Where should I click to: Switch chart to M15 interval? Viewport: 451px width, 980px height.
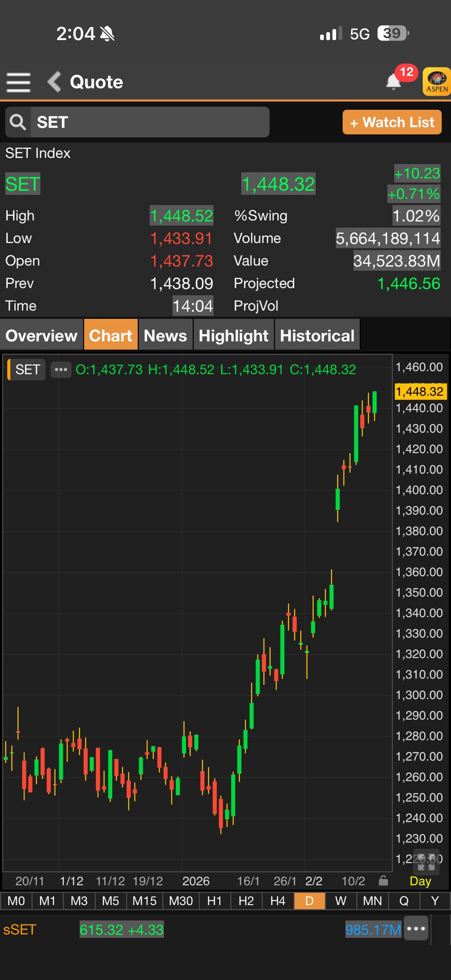point(144,901)
